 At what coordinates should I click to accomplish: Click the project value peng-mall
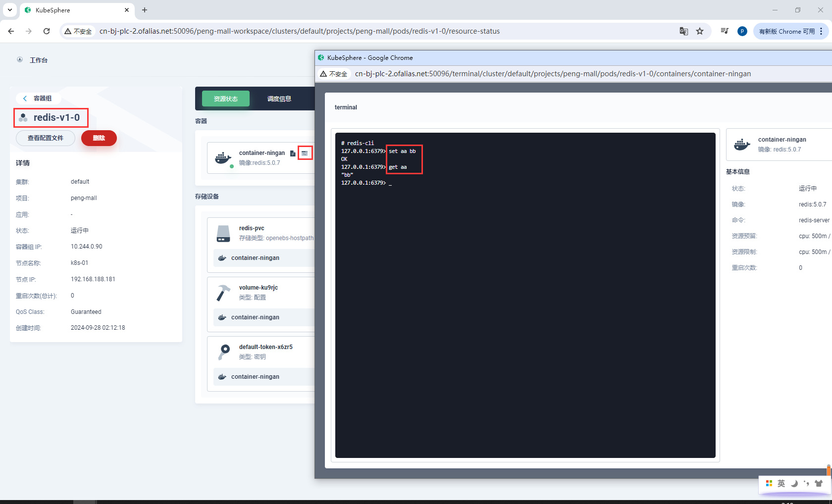[x=84, y=198]
